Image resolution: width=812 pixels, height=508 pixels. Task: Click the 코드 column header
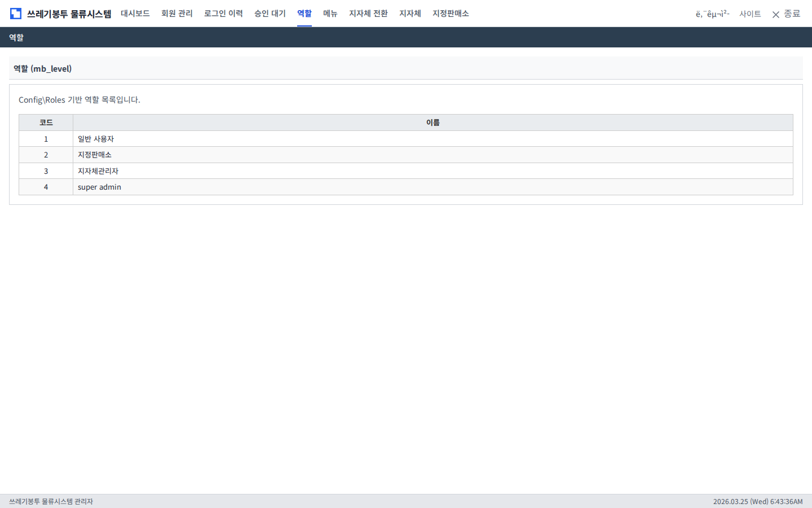coord(46,122)
